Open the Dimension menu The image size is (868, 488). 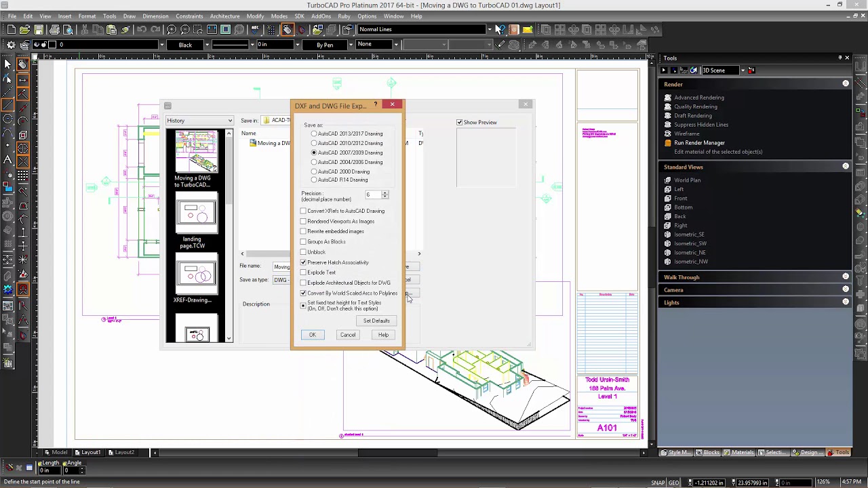[155, 16]
